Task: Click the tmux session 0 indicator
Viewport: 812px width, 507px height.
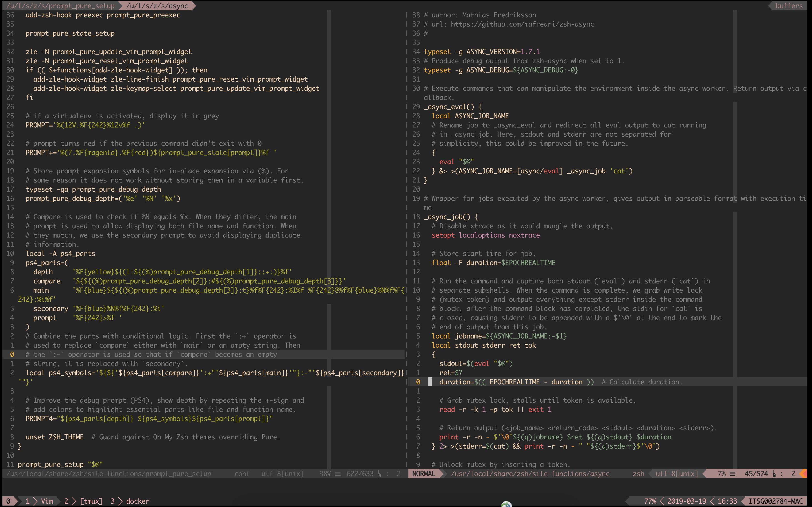Action: (x=8, y=501)
